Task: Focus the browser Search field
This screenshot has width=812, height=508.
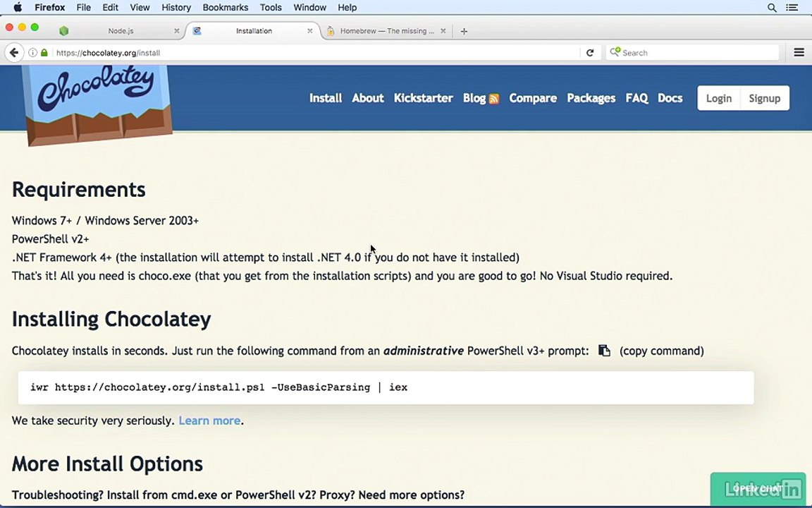Action: coord(692,52)
